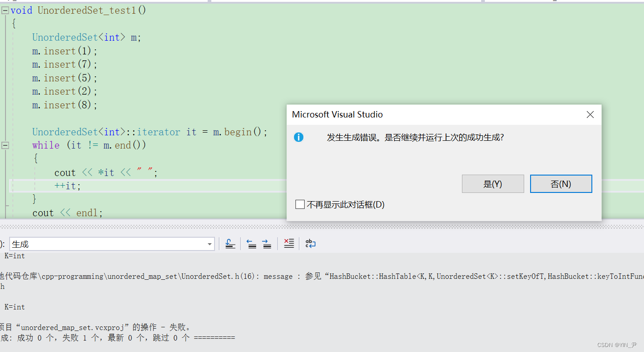644x352 pixels.
Task: Click the UnorderedSet.h(16) message line in output
Action: [x=322, y=276]
